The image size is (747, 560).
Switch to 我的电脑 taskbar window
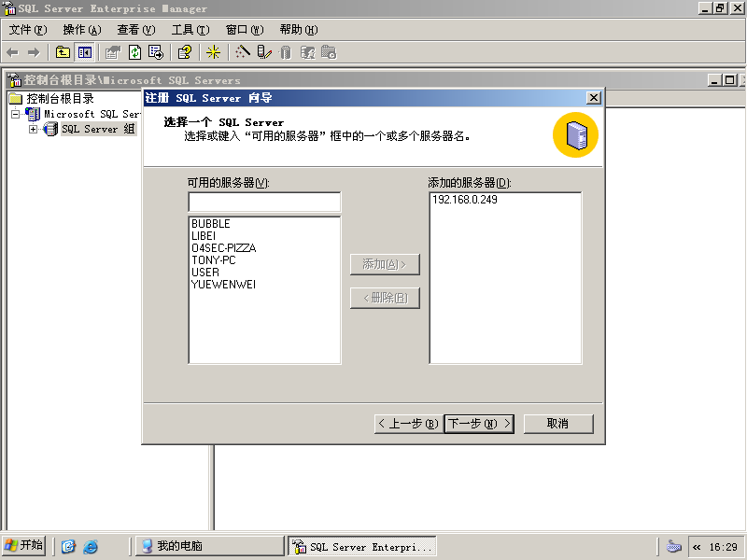click(x=209, y=546)
